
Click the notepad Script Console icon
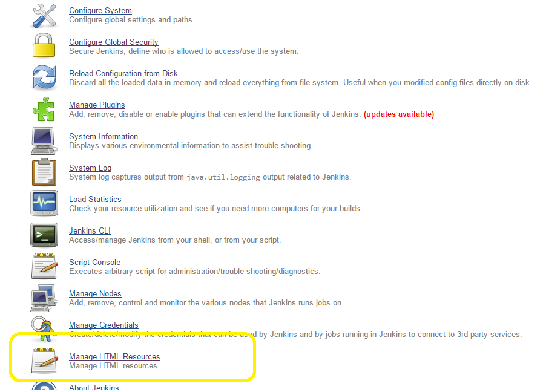coord(45,266)
